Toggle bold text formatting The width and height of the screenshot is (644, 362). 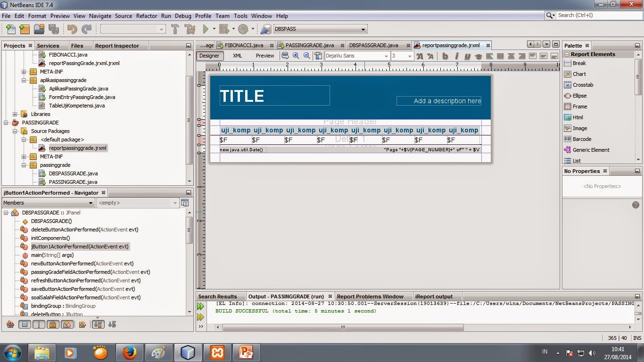point(445,56)
